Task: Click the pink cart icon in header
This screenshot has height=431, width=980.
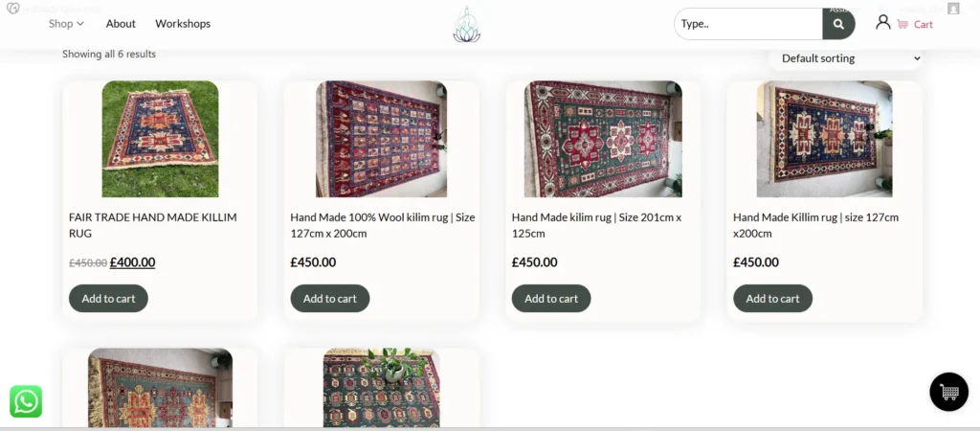Action: pyautogui.click(x=902, y=24)
